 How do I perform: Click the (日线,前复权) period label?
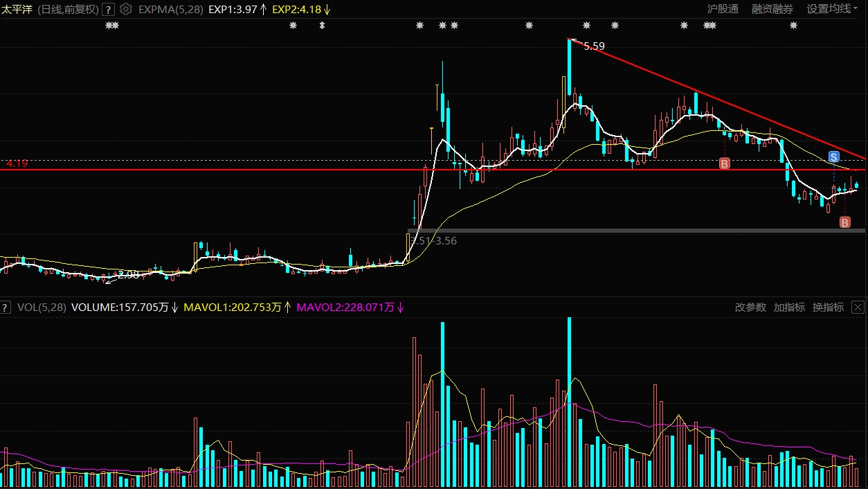pyautogui.click(x=67, y=10)
